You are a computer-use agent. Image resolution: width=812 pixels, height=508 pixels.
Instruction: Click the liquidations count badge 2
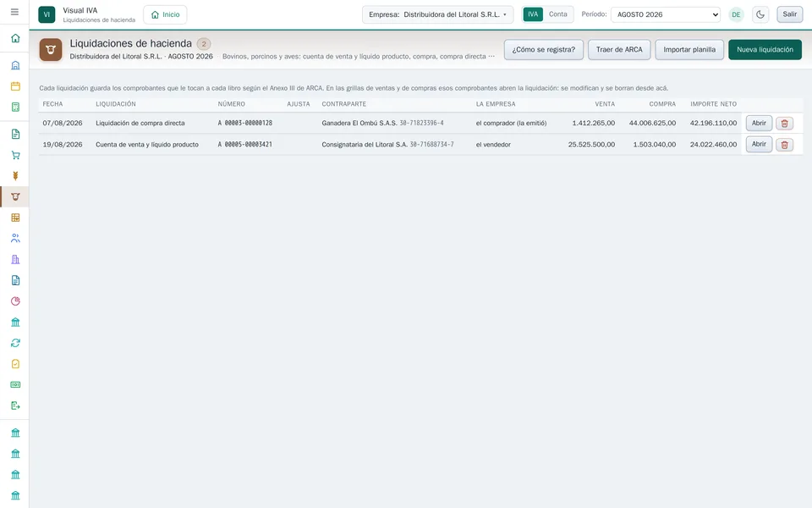(x=204, y=44)
